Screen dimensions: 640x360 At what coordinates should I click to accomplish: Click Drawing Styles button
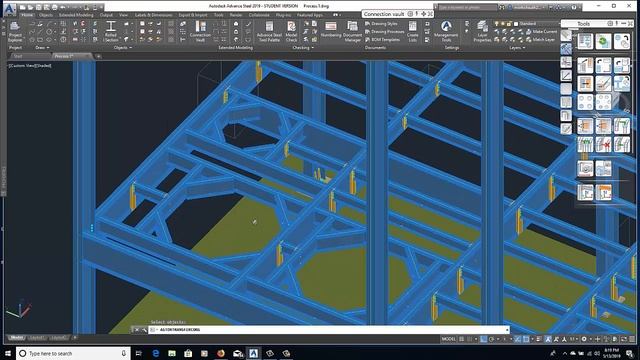(x=381, y=24)
